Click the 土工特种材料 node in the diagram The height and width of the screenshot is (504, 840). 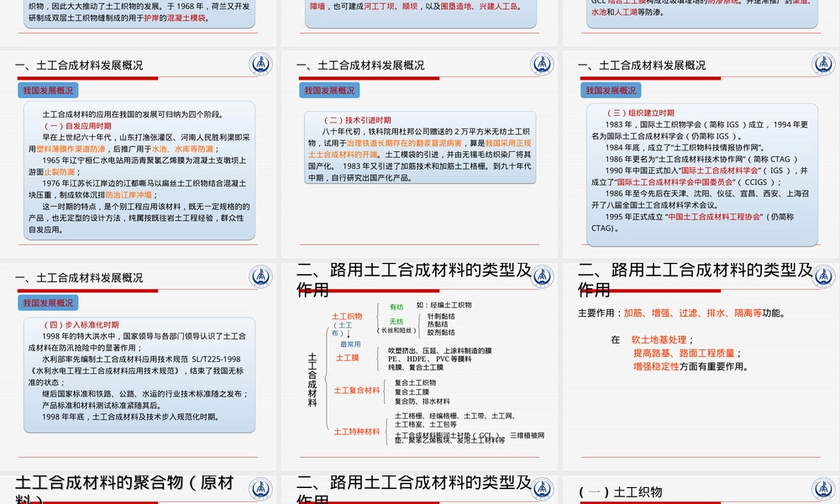(x=357, y=432)
